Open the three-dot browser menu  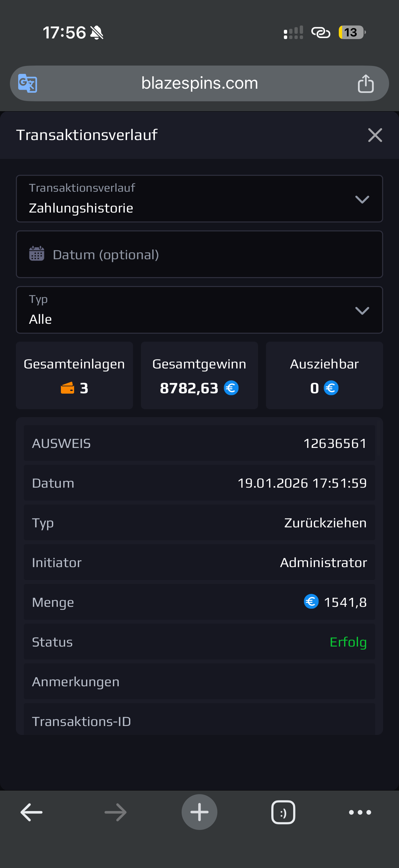tap(360, 812)
